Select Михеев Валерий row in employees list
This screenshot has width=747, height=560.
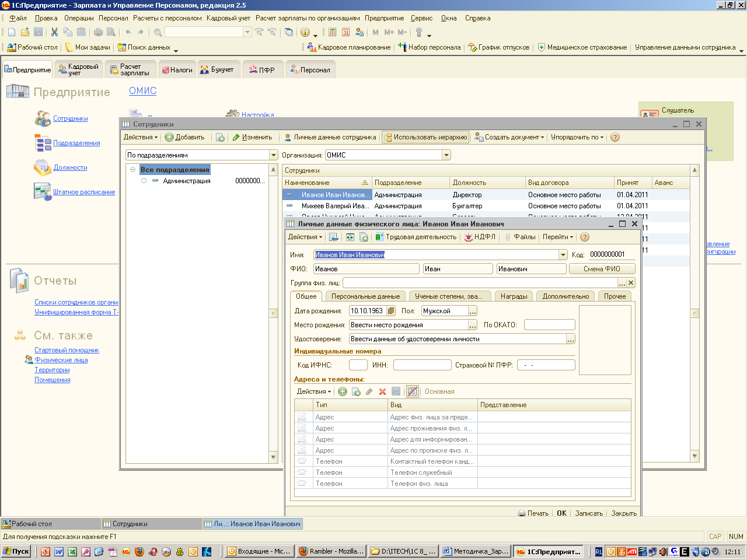point(486,206)
